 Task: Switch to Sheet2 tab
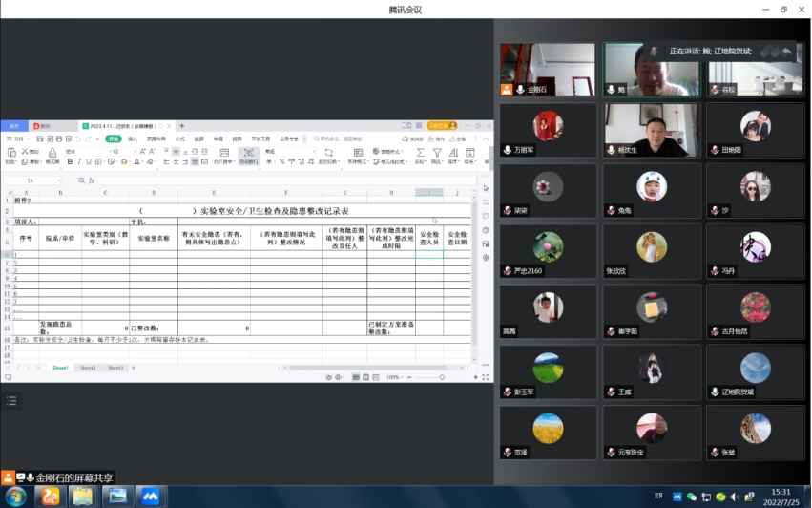[88, 368]
